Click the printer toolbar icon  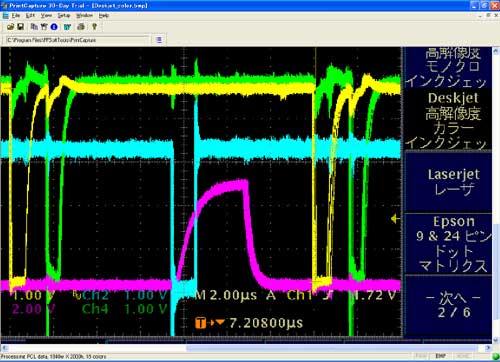81,27
